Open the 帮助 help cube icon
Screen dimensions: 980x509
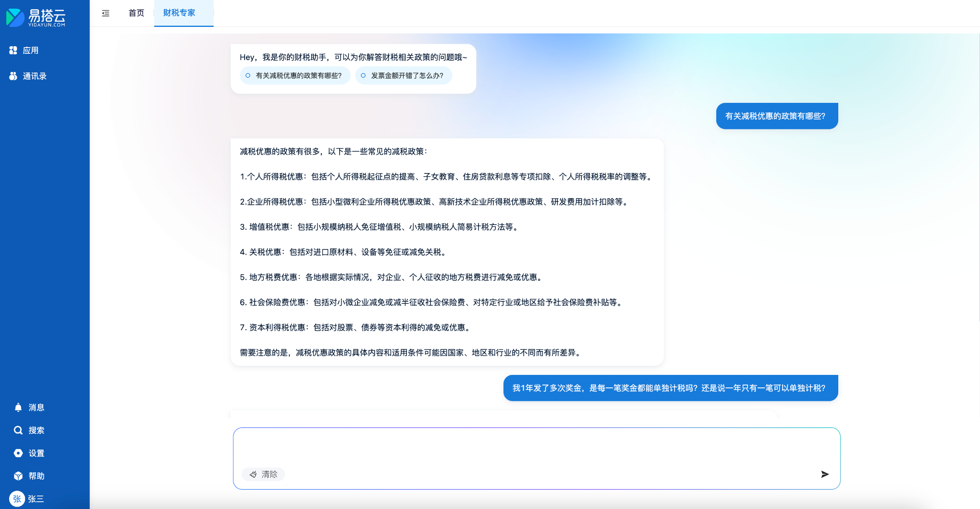click(18, 476)
